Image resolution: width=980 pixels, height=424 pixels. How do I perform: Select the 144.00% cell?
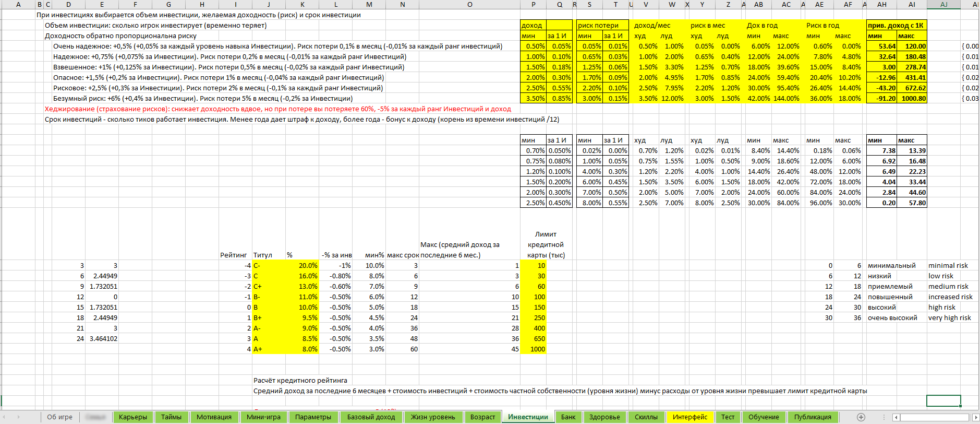click(786, 98)
